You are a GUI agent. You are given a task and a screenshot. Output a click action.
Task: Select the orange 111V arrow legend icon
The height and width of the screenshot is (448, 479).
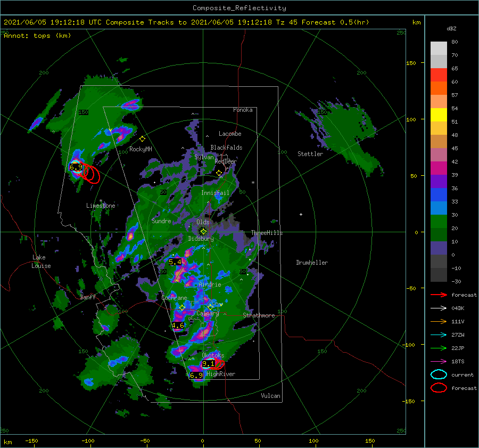tap(439, 321)
